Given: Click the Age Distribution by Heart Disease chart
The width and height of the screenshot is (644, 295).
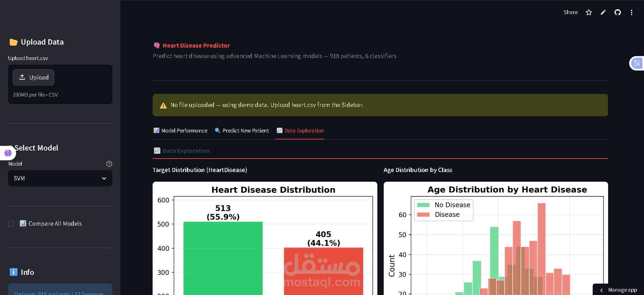Looking at the screenshot, I should [x=496, y=238].
